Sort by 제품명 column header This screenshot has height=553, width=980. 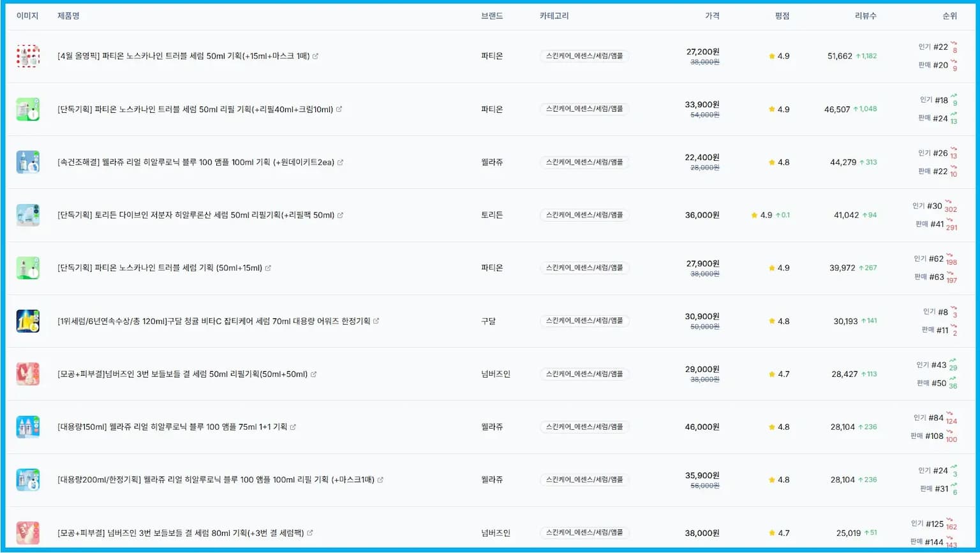point(68,16)
